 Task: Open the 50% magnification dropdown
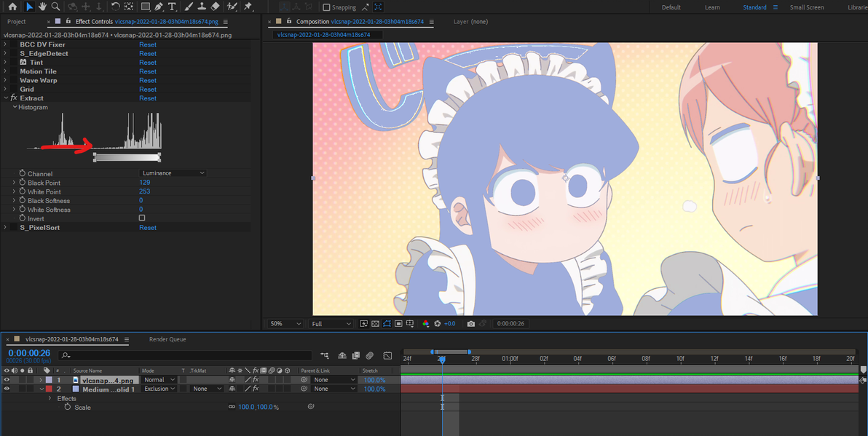click(285, 324)
